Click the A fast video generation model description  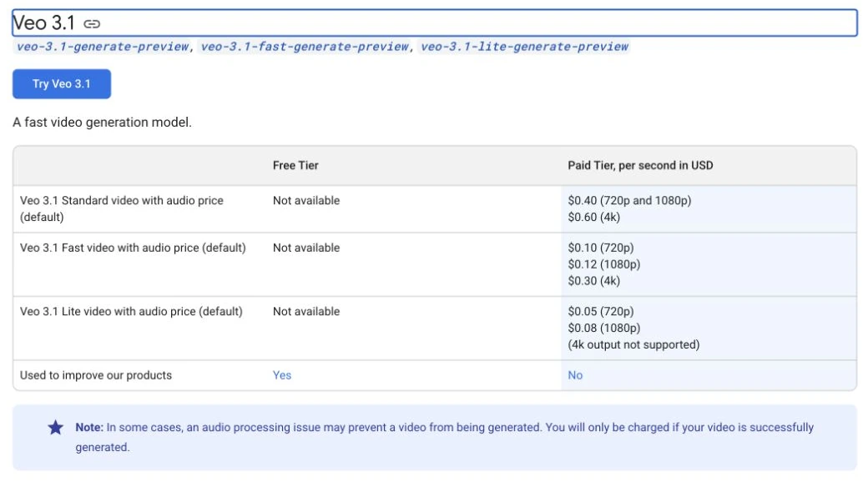103,123
